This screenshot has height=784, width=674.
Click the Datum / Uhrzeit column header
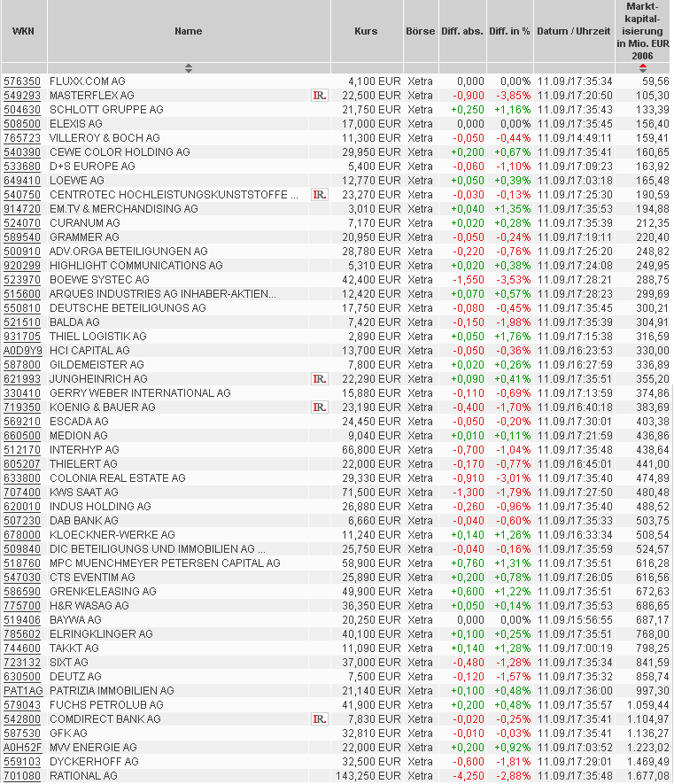[573, 31]
